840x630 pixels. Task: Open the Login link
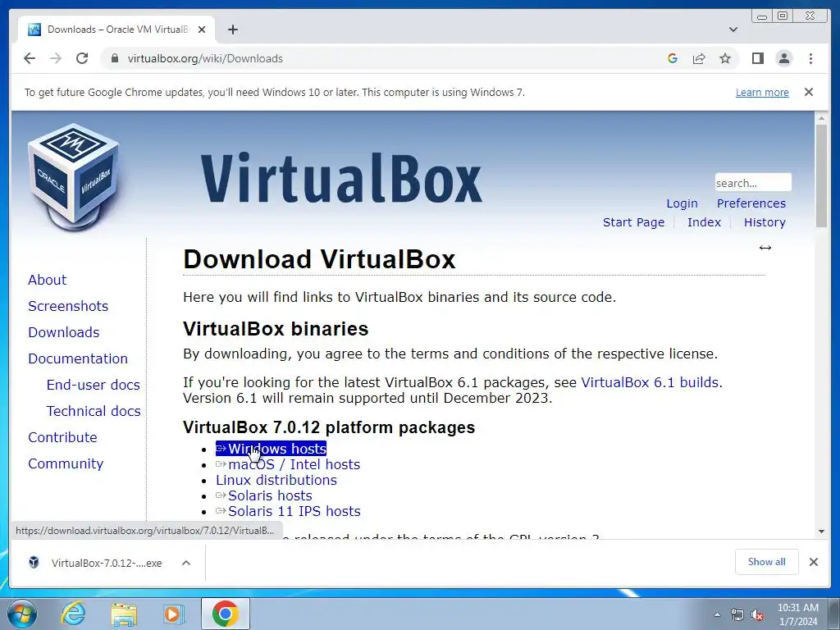682,203
